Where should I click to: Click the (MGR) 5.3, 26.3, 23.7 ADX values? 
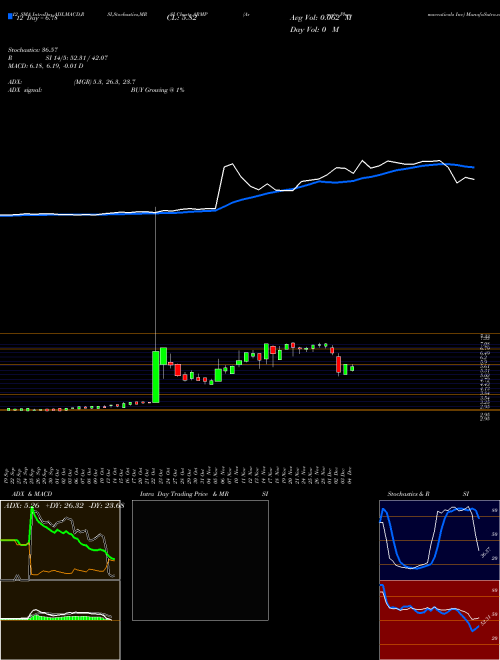coord(104,82)
